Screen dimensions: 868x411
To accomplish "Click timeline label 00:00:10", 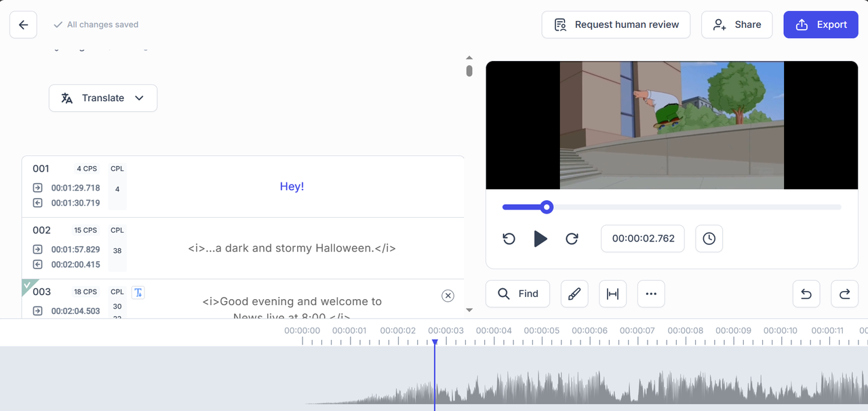I will (x=781, y=331).
